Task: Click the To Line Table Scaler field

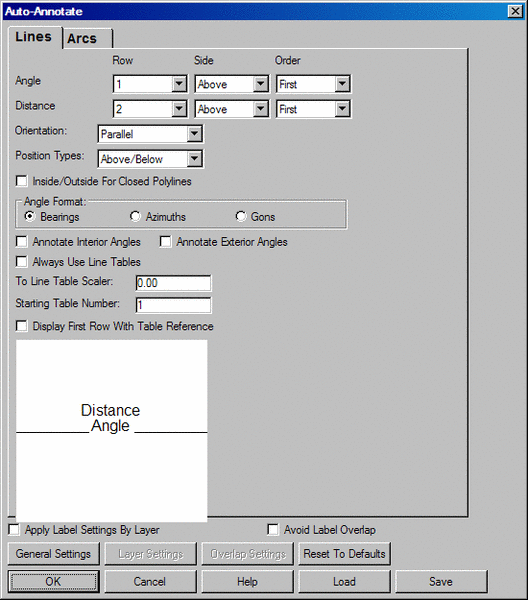Action: (173, 283)
